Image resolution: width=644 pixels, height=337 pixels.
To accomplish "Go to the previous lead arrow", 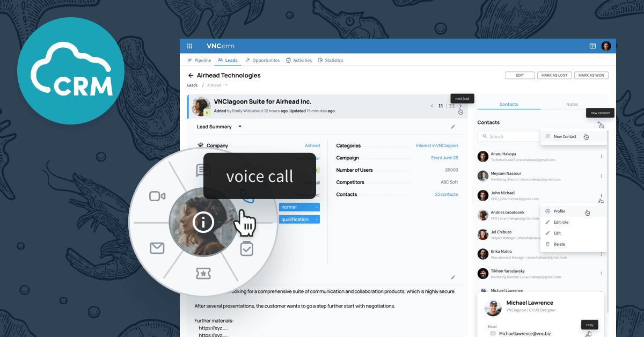I will coord(432,106).
